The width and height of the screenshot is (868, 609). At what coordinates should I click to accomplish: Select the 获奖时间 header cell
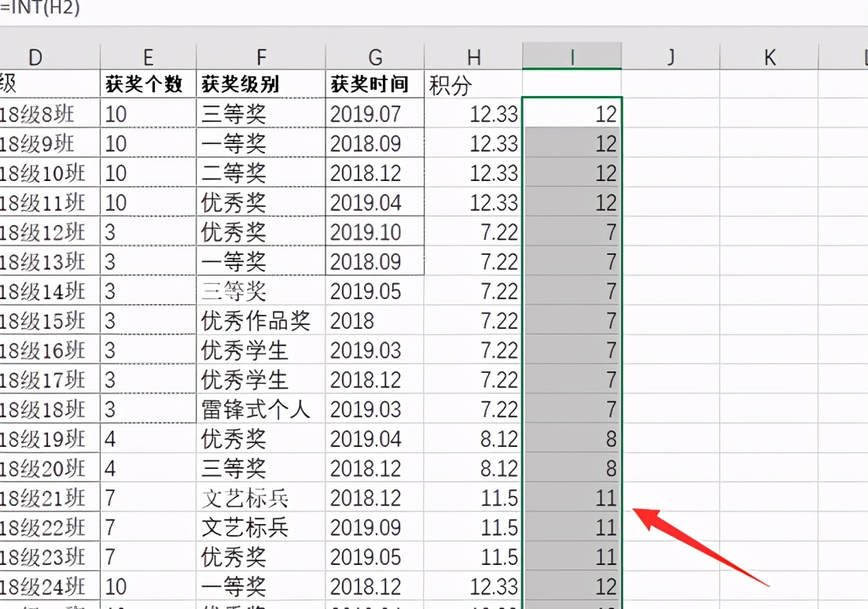376,85
